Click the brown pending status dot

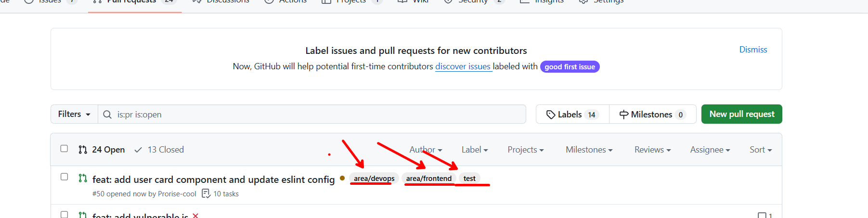[x=342, y=178]
